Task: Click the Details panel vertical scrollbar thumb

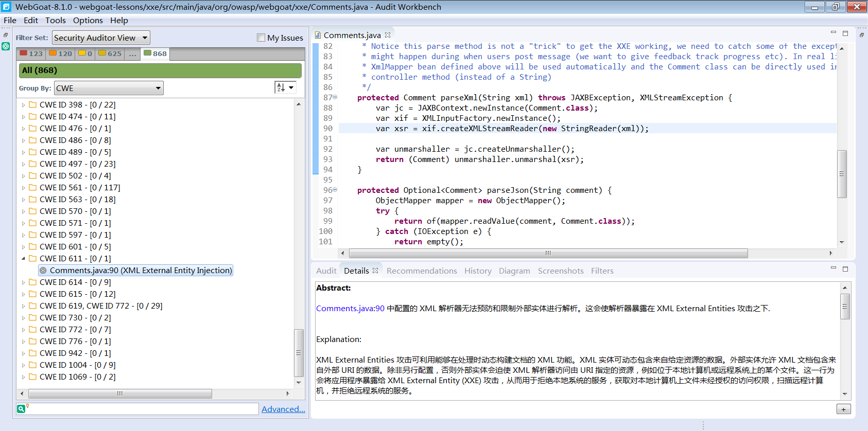Action: point(845,307)
